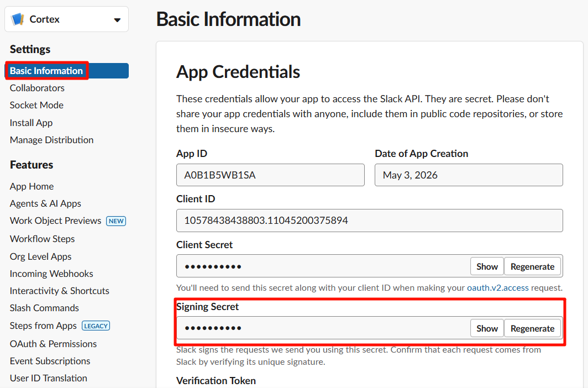Select Basic Information in Settings
Viewport: 588px width, 388px height.
click(x=67, y=71)
